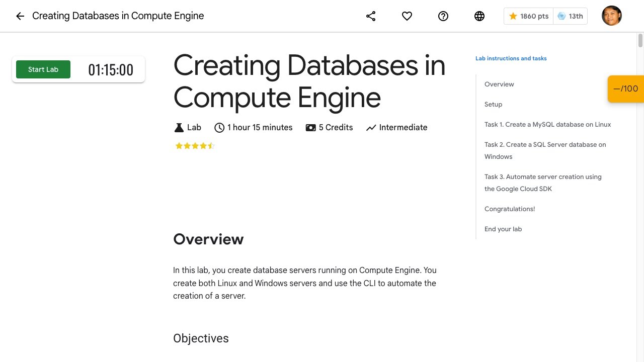Viewport: 644px width, 362px height.
Task: Open the 13th league badge
Action: (x=570, y=16)
